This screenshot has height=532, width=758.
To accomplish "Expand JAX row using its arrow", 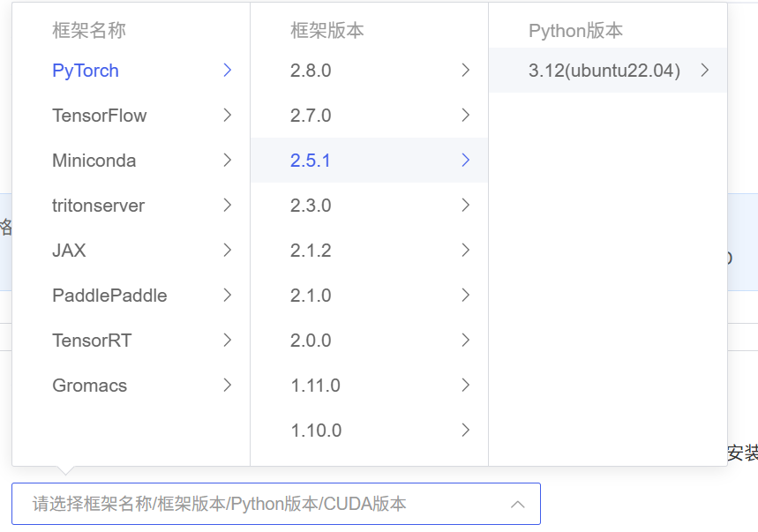I will point(227,251).
